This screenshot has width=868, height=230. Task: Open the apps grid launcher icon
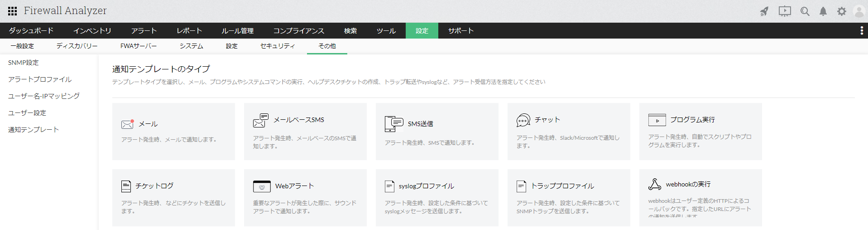(x=12, y=11)
